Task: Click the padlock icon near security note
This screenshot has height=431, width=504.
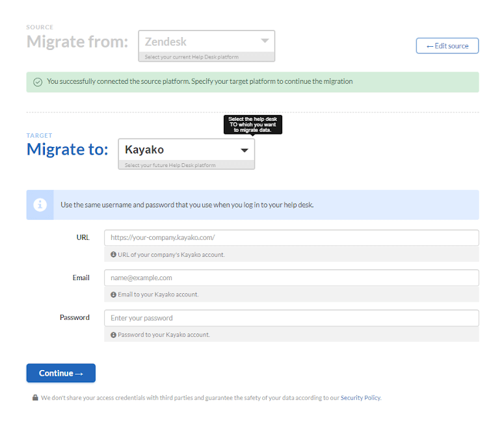Action: point(35,398)
